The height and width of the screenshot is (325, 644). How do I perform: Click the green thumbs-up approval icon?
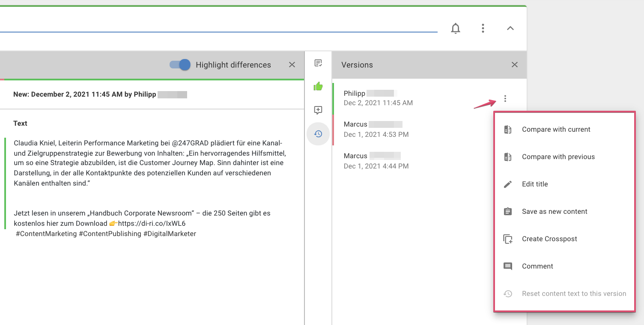click(318, 86)
